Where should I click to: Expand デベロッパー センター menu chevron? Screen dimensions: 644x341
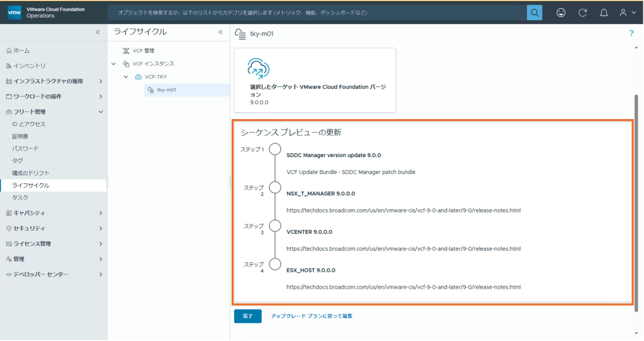(101, 274)
